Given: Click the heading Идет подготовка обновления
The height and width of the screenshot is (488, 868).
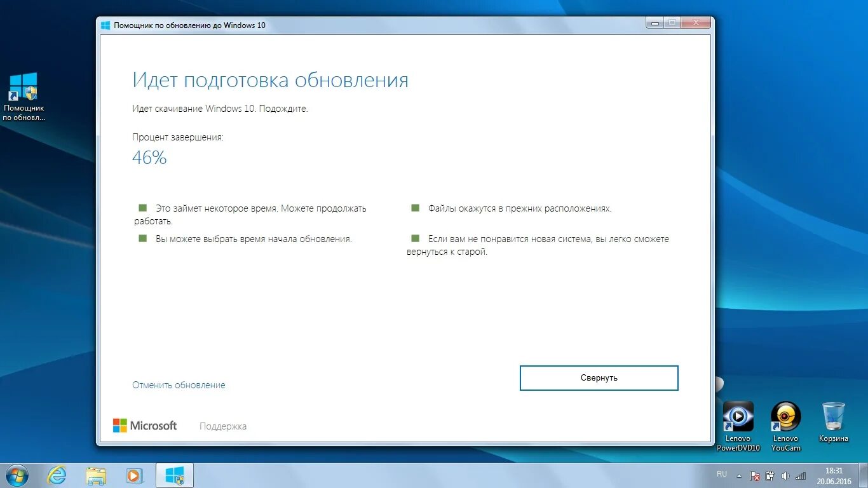Looking at the screenshot, I should point(270,81).
